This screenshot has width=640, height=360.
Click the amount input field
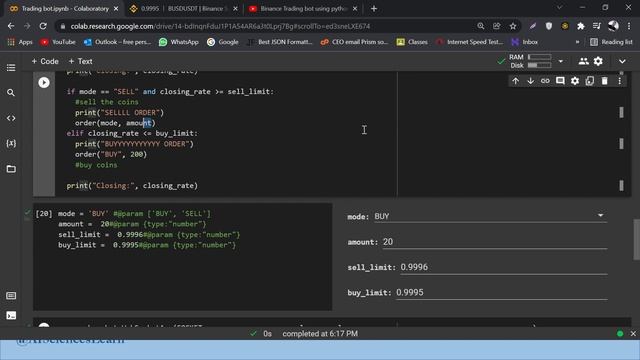(x=495, y=242)
